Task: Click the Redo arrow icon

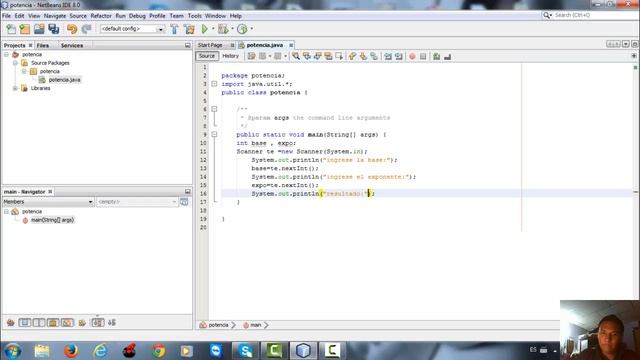Action: click(86, 29)
